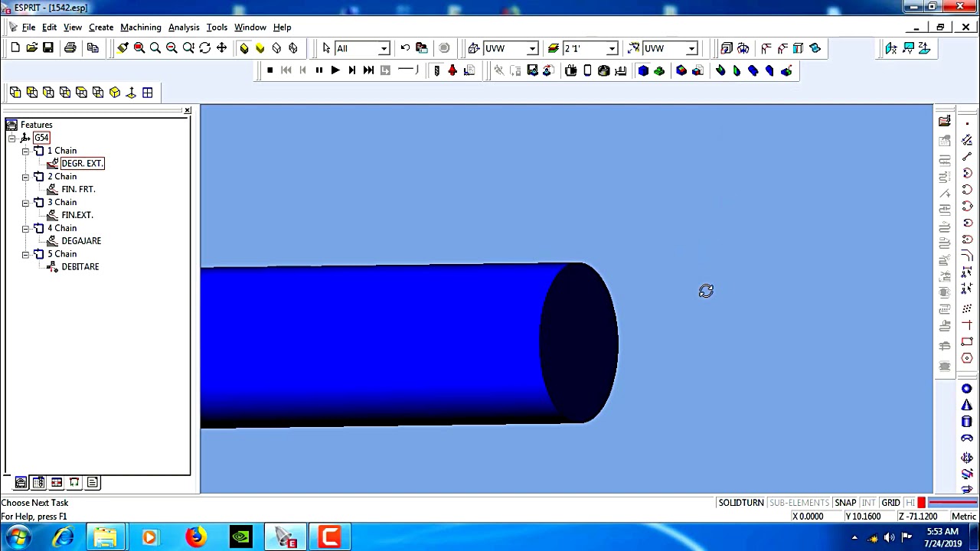Open the Analysis menu
Screen dimensions: 980x551
click(184, 27)
